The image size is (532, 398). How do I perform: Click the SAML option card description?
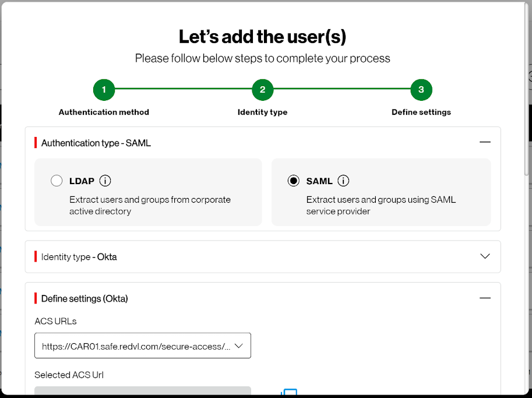click(381, 205)
